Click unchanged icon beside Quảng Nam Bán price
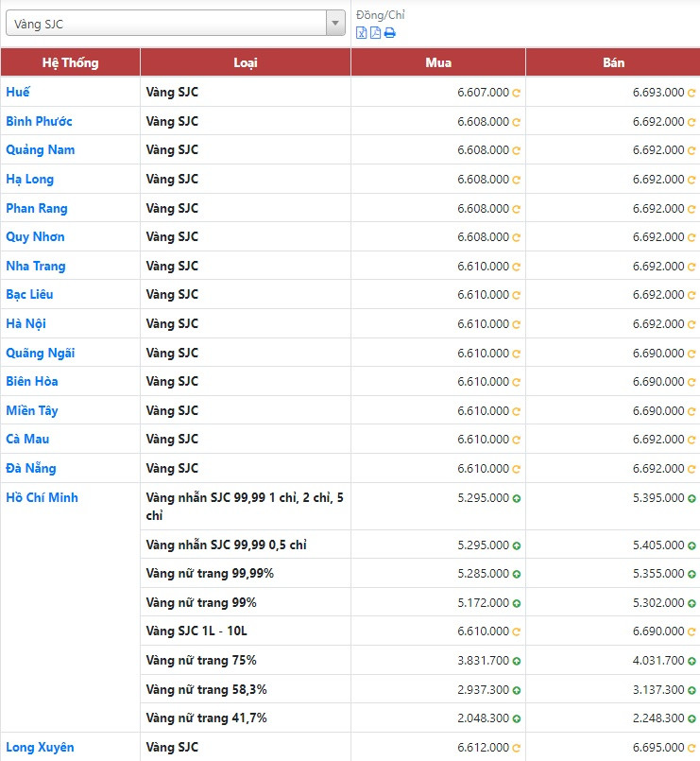Image resolution: width=700 pixels, height=761 pixels. (691, 150)
